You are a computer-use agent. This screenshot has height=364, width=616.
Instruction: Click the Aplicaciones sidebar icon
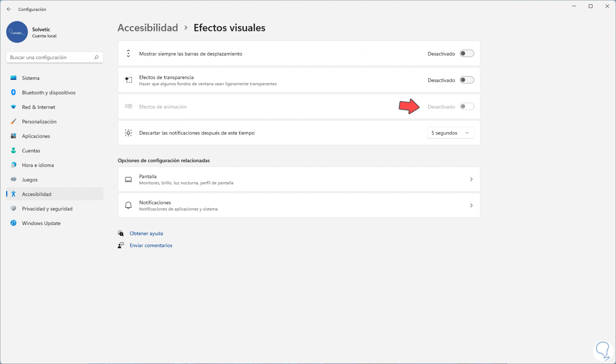click(13, 136)
